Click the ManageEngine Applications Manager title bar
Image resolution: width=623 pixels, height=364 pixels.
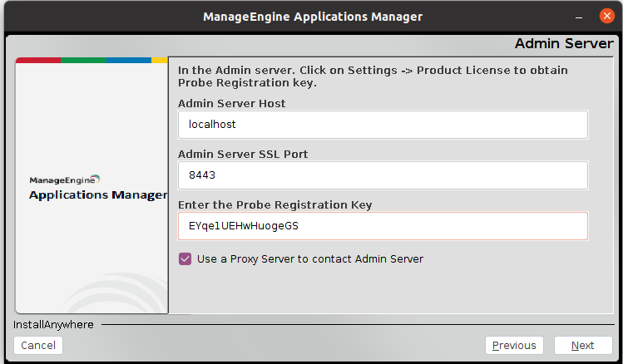313,17
